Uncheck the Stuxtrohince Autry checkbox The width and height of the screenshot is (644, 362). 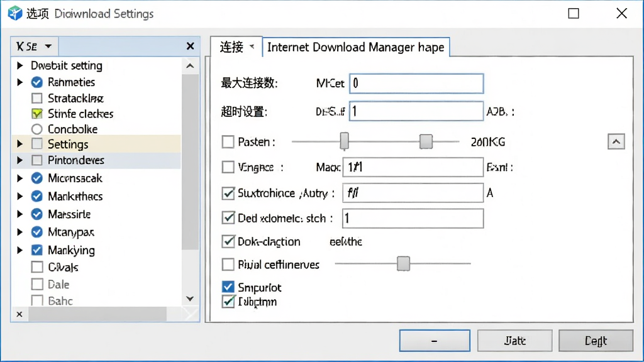click(228, 193)
